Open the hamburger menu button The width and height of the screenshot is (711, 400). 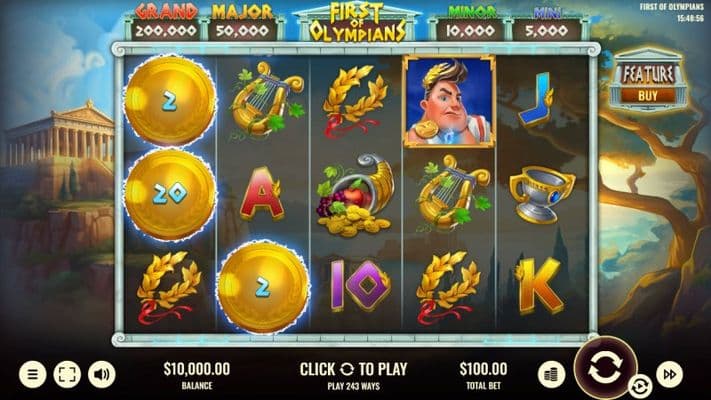(33, 375)
